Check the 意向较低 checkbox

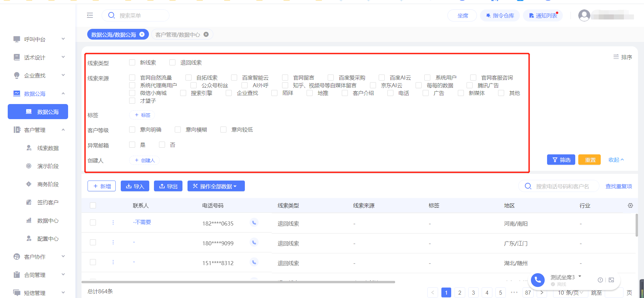223,130
